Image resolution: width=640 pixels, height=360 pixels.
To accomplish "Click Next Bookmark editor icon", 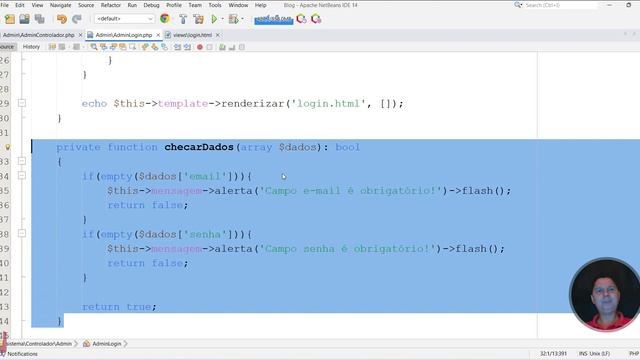I will click(155, 47).
